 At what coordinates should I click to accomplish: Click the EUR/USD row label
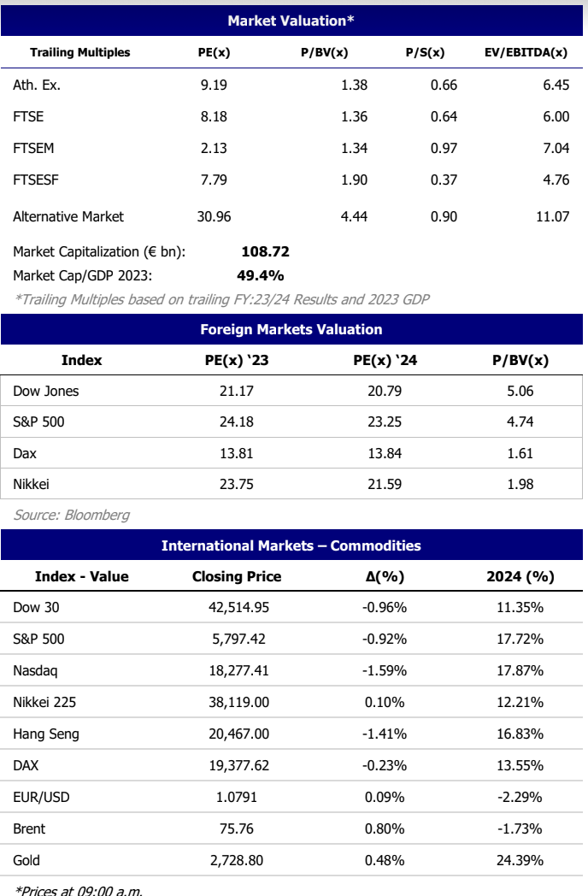[41, 797]
